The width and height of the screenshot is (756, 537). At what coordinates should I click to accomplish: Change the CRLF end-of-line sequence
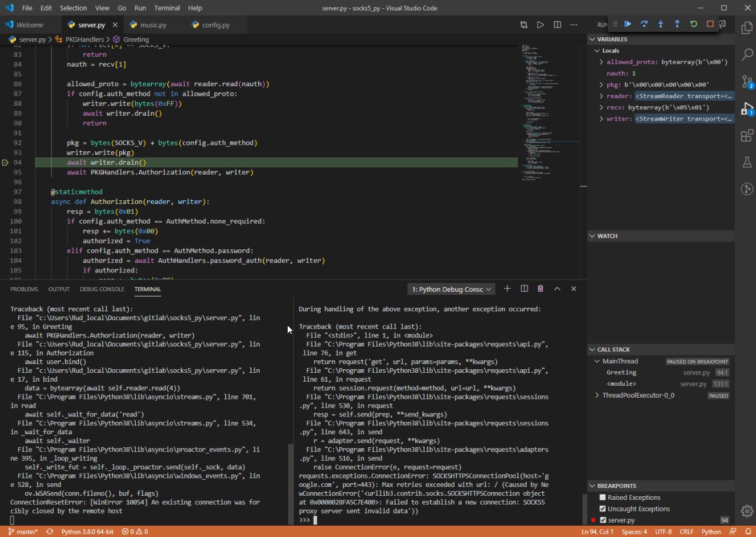687,532
